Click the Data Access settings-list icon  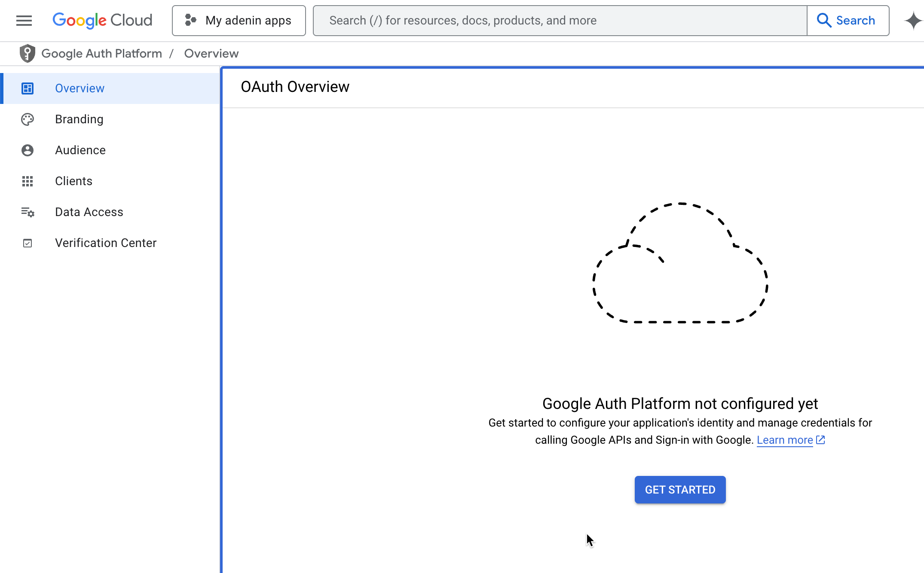(x=28, y=212)
